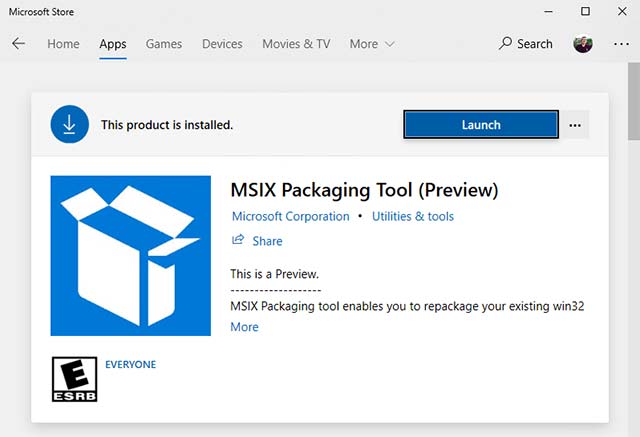Click the Share icon
The width and height of the screenshot is (640, 437).
click(238, 241)
